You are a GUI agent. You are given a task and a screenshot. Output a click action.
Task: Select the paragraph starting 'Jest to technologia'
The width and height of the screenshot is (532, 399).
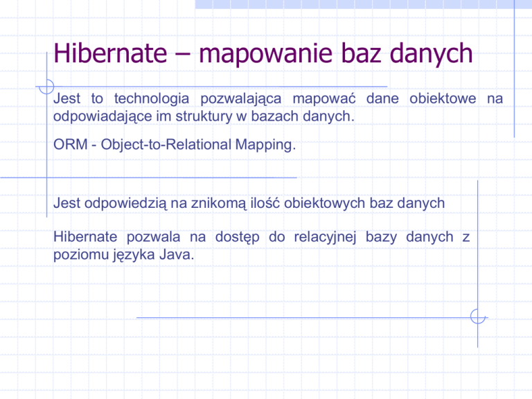278,107
